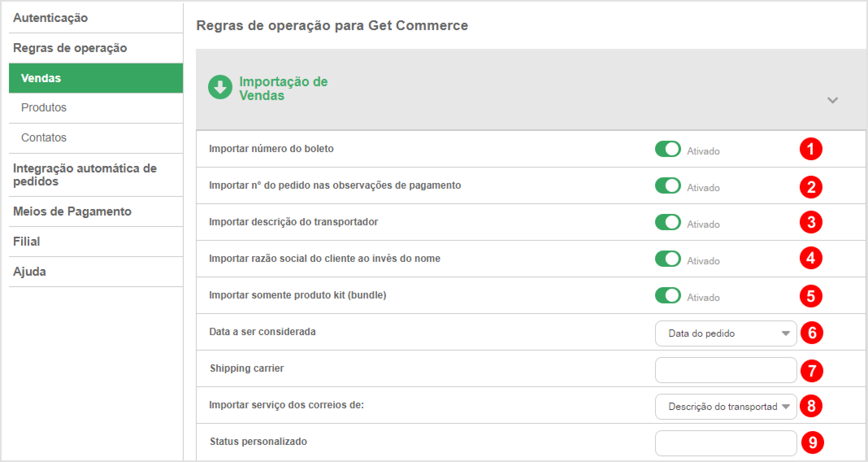Image resolution: width=868 pixels, height=462 pixels.
Task: Click the green Importação de Vendas download icon
Action: pyautogui.click(x=220, y=87)
